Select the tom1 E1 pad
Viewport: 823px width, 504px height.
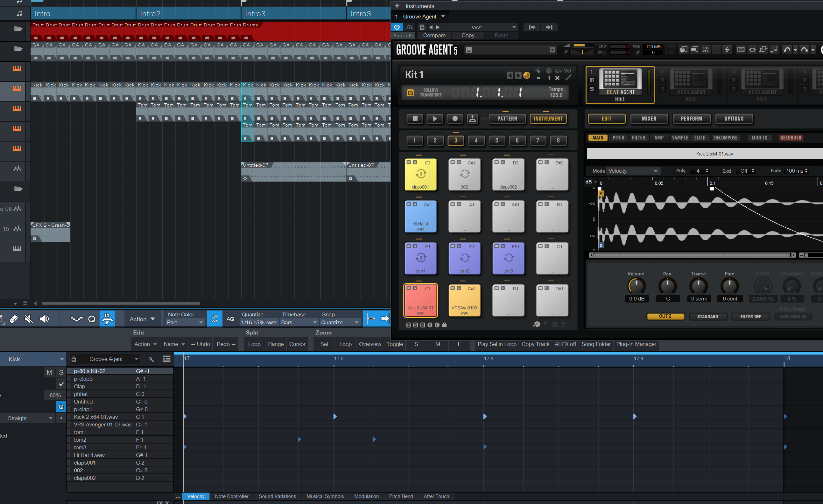point(420,258)
